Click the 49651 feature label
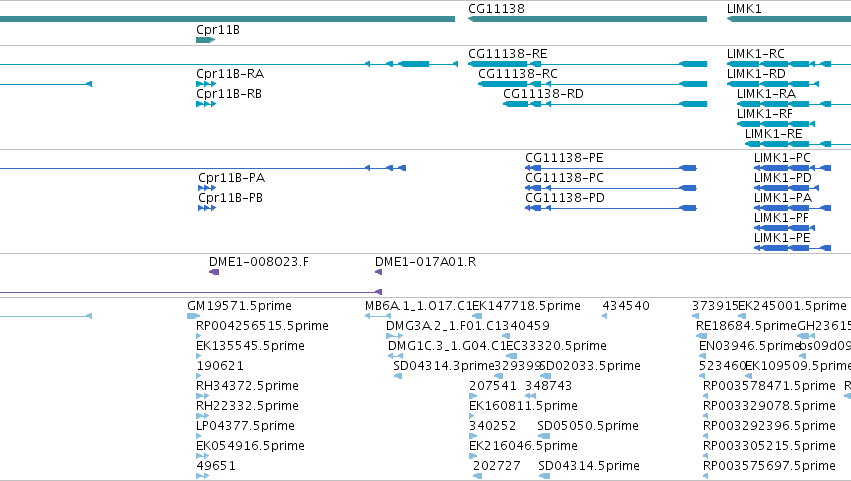 [215, 466]
